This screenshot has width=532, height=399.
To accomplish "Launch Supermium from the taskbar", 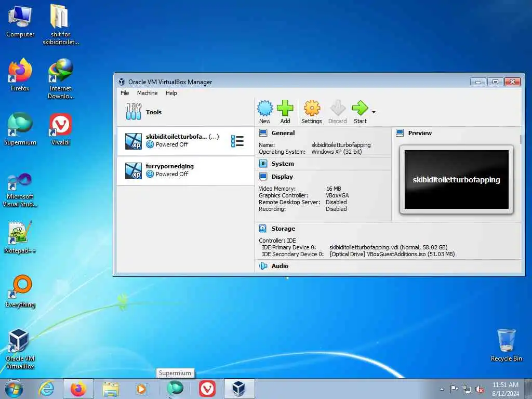I will [x=175, y=389].
